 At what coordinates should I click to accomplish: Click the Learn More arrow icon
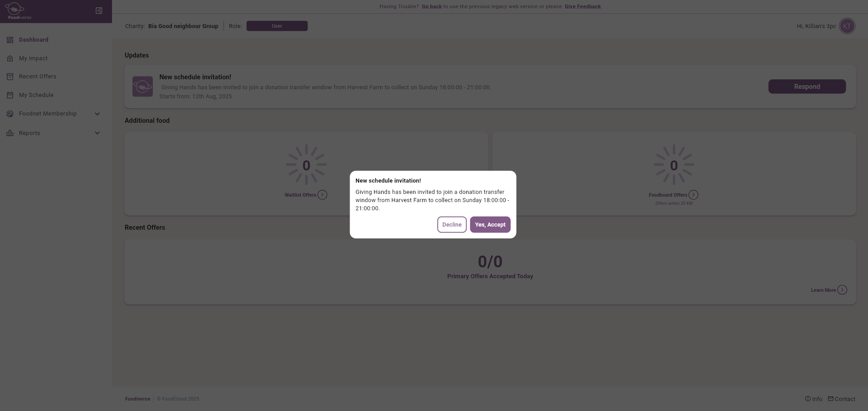pyautogui.click(x=842, y=290)
